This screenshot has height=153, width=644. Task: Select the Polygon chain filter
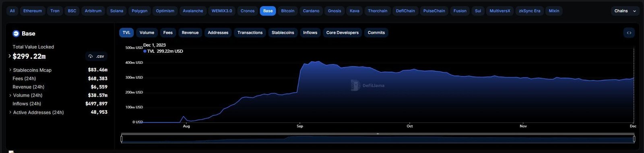(140, 11)
